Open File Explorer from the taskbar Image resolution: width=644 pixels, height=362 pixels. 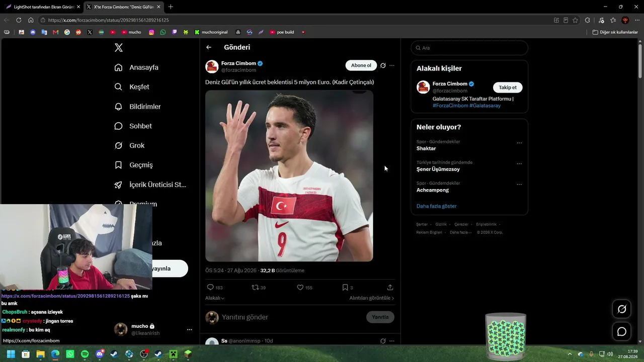tap(40, 354)
